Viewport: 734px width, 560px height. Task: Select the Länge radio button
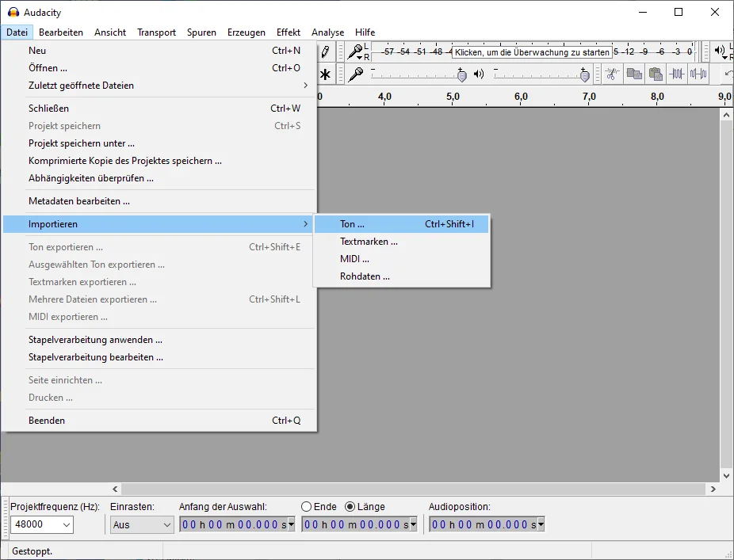click(350, 507)
